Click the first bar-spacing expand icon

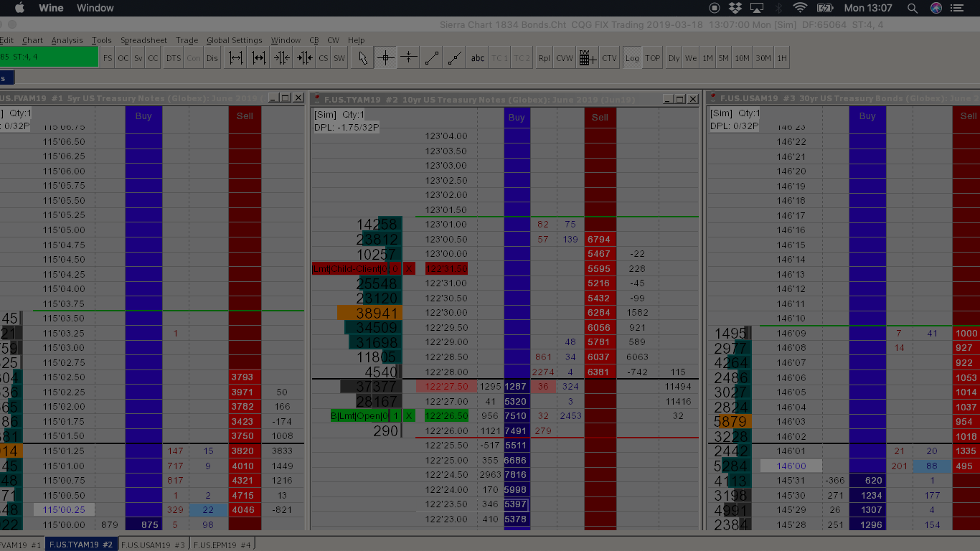235,58
